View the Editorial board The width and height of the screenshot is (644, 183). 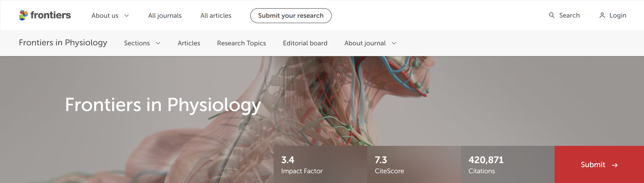pos(305,43)
